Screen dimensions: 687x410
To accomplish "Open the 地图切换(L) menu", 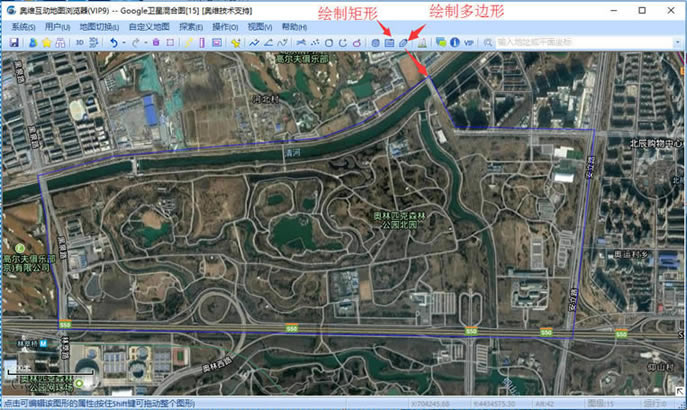I will [x=99, y=27].
